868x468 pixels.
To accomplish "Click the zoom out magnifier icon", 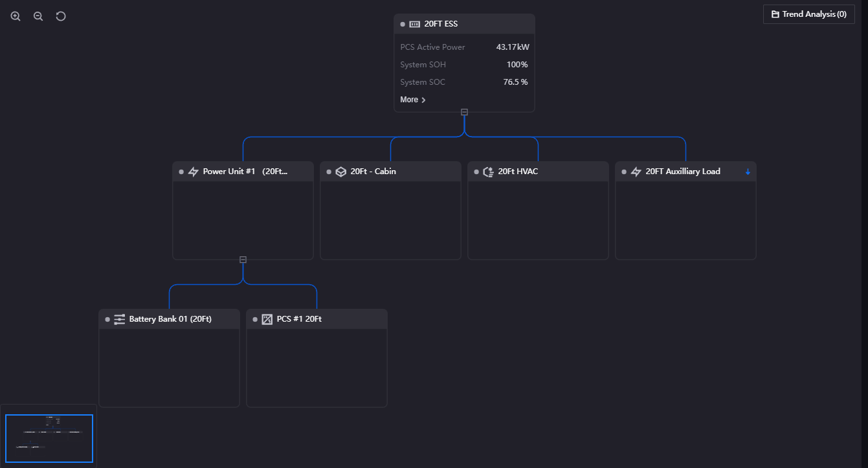I will pos(38,16).
